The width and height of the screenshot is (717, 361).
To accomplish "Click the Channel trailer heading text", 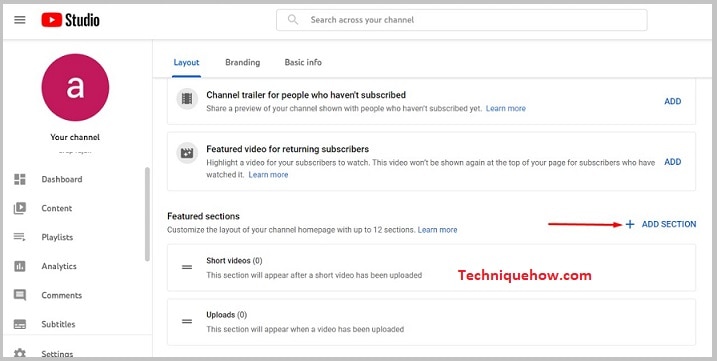I will 306,95.
